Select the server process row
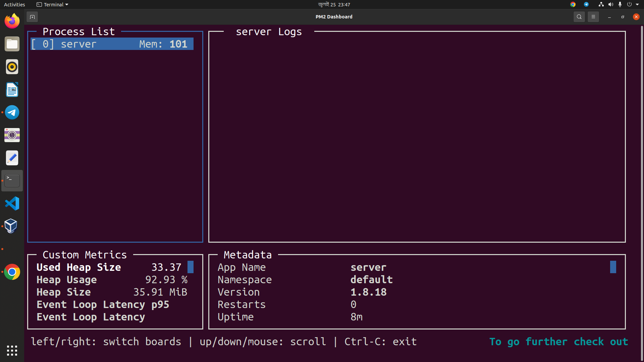 112,44
